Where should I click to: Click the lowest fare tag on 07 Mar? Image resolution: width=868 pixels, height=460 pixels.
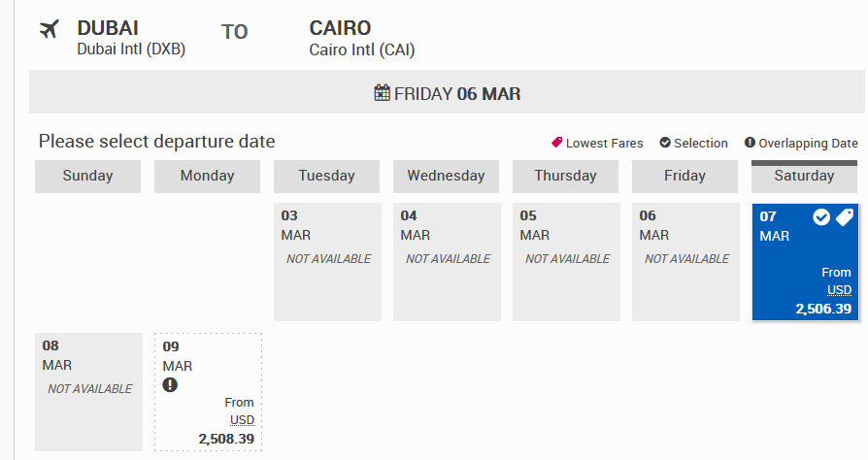[844, 217]
